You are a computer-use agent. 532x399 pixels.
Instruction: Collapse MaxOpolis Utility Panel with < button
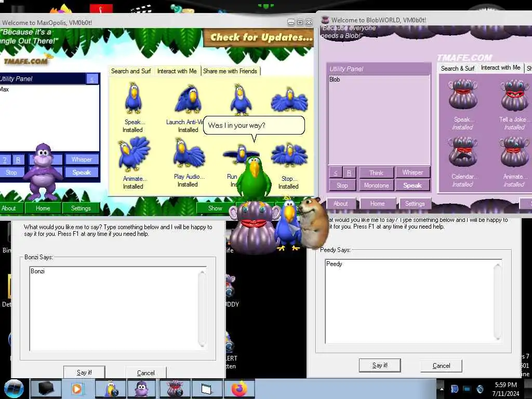coord(92,79)
